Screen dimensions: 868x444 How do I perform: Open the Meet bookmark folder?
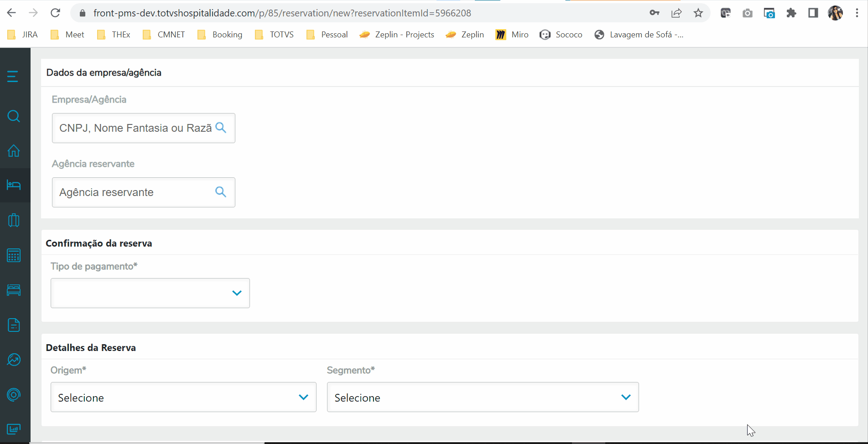67,35
